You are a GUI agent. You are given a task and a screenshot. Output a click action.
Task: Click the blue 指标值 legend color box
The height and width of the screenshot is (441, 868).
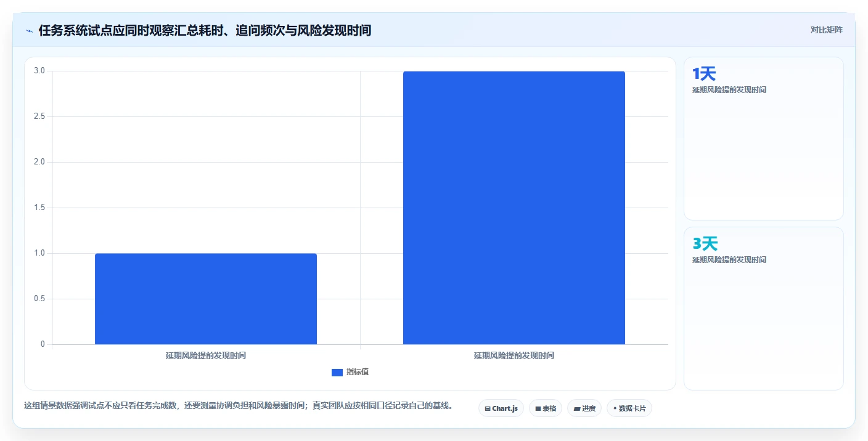pos(337,373)
